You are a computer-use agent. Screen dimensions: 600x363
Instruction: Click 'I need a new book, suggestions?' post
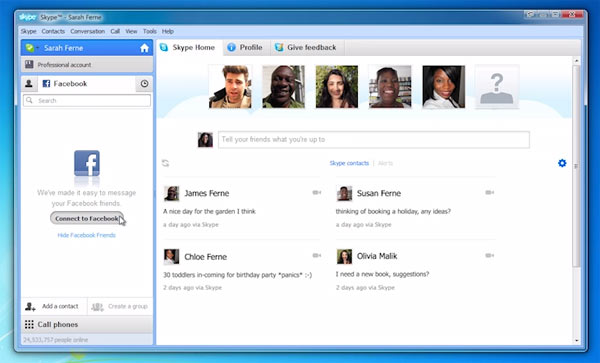pyautogui.click(x=382, y=274)
